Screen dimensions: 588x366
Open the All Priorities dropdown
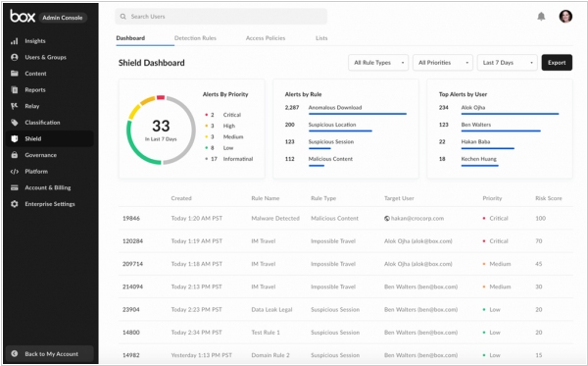[443, 63]
